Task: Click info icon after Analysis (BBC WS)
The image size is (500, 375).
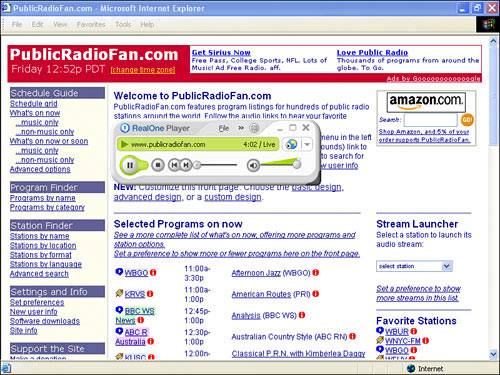Action: [302, 315]
